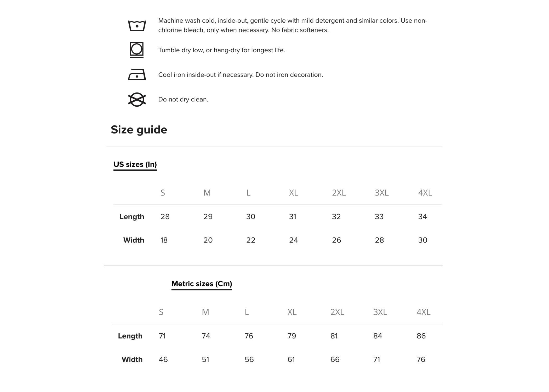
Task: Click the 4XL width value 76 in Metric table
Action: 421,360
